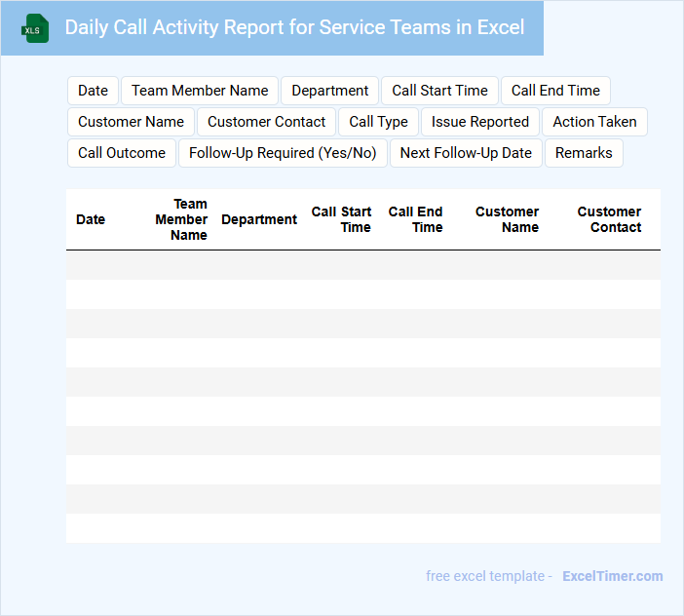This screenshot has height=616, width=684.
Task: Select the Next Follow-Up Date tag
Action: (x=466, y=153)
